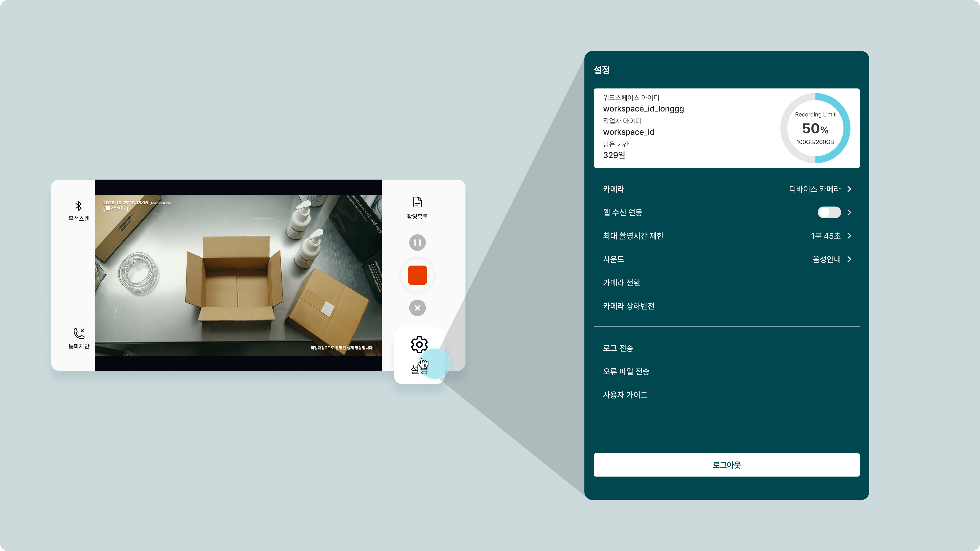
Task: Select 카메라 전환 menu item
Action: [x=622, y=283]
